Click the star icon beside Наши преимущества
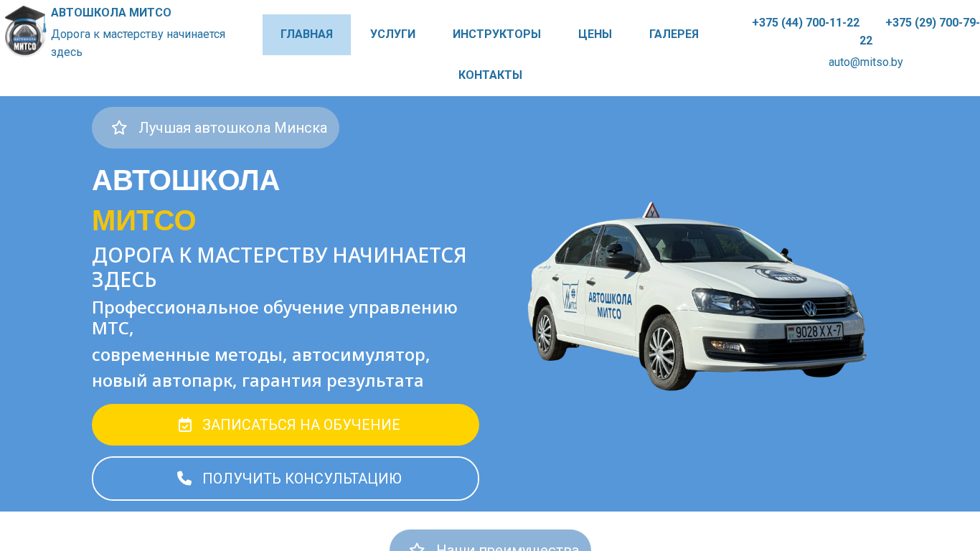 [x=417, y=549]
